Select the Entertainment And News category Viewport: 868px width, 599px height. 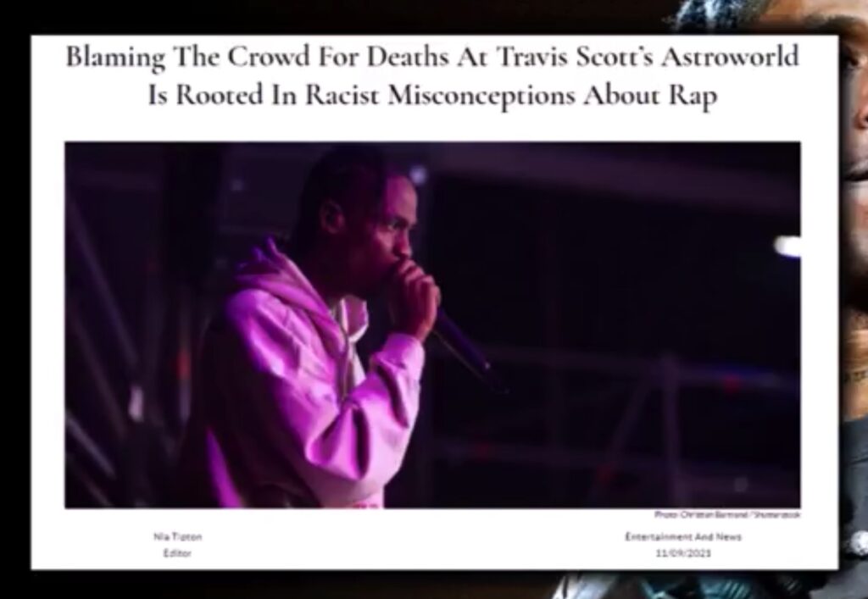coord(683,536)
